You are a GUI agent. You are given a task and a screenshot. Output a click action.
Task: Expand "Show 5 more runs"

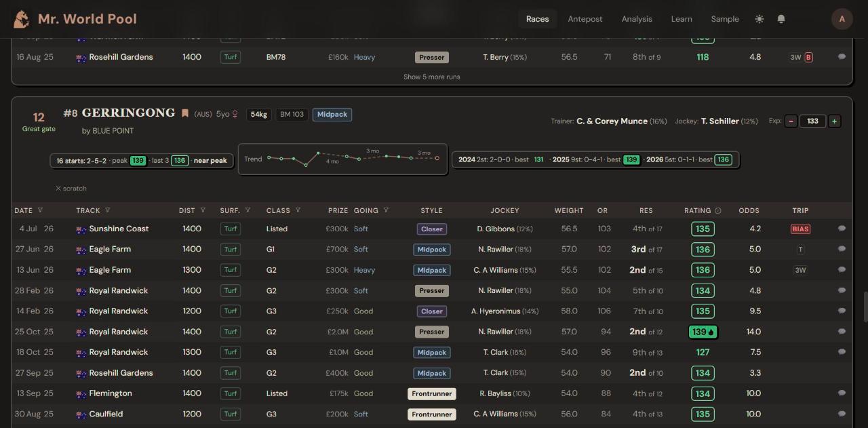pos(432,77)
